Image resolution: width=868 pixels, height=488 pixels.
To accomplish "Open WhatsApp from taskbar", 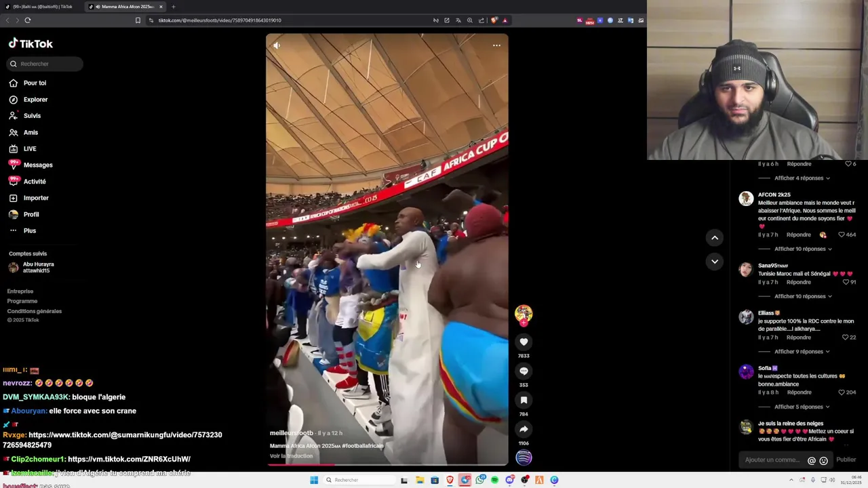I will (480, 480).
